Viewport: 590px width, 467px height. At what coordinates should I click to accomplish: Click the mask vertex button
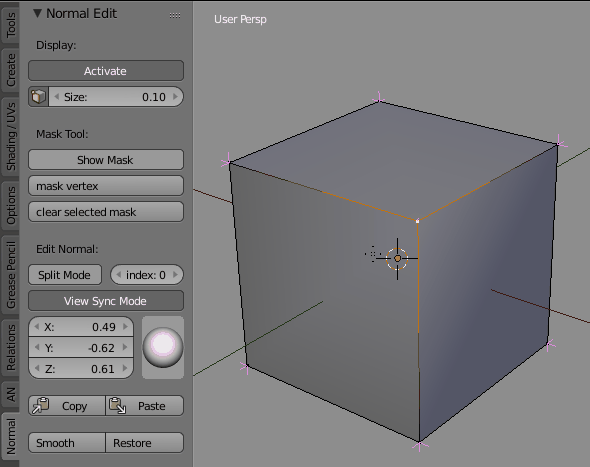(x=106, y=186)
